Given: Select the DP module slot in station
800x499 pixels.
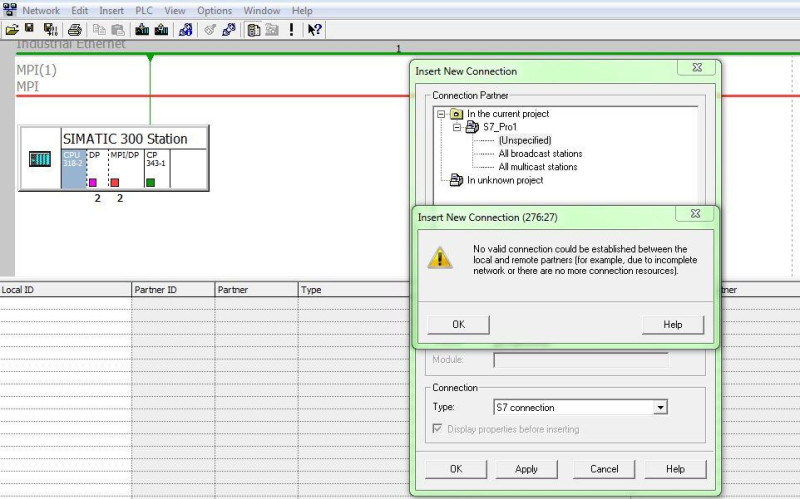Looking at the screenshot, I should pos(97,169).
